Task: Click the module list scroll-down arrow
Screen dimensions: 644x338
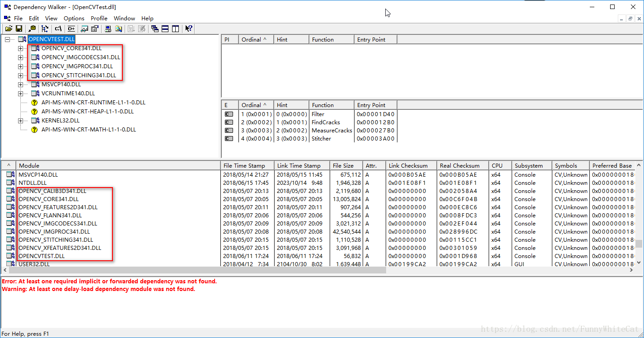Action: pos(639,262)
